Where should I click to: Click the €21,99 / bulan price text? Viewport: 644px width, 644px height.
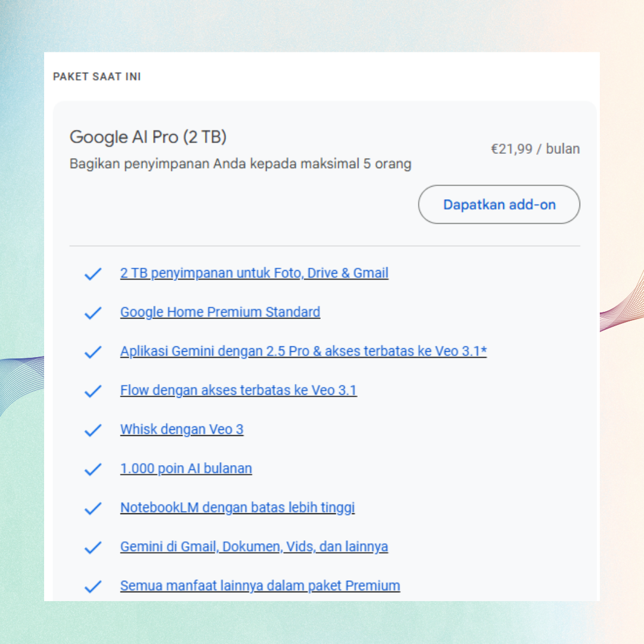[535, 148]
